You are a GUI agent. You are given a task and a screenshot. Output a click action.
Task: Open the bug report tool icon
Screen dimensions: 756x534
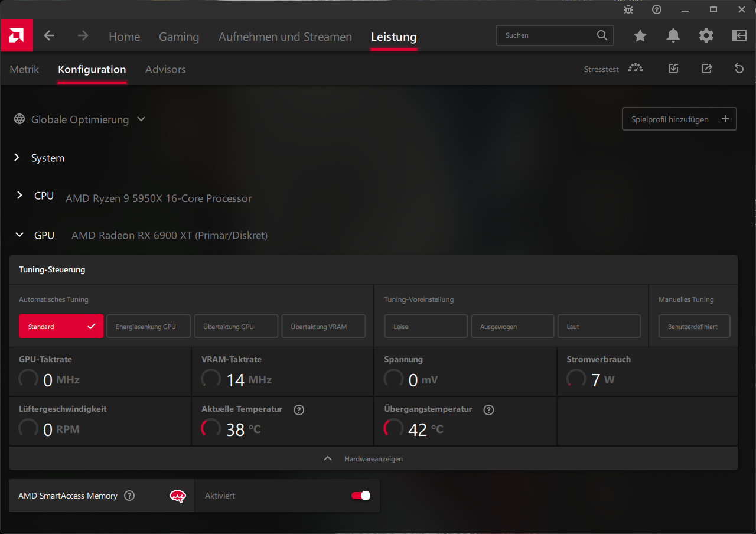tap(628, 9)
